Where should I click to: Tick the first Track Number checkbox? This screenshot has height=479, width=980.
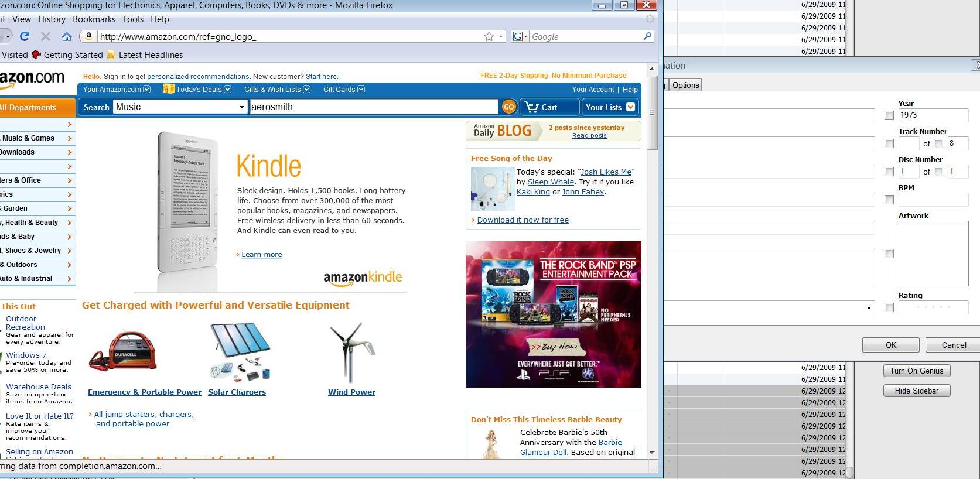(x=889, y=143)
